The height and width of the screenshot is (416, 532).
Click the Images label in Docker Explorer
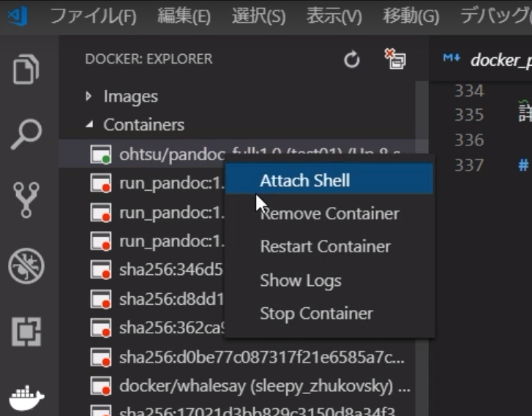point(131,97)
